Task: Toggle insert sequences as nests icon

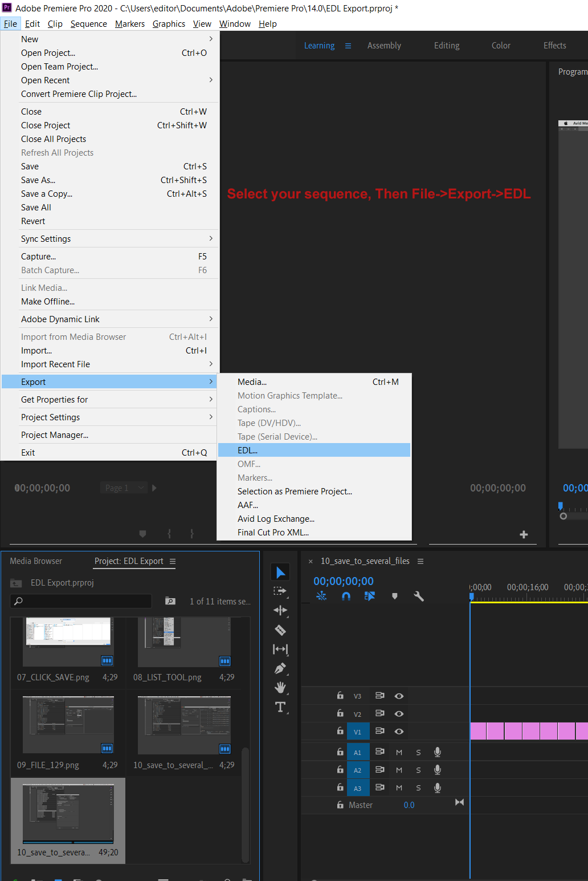Action: click(x=321, y=596)
